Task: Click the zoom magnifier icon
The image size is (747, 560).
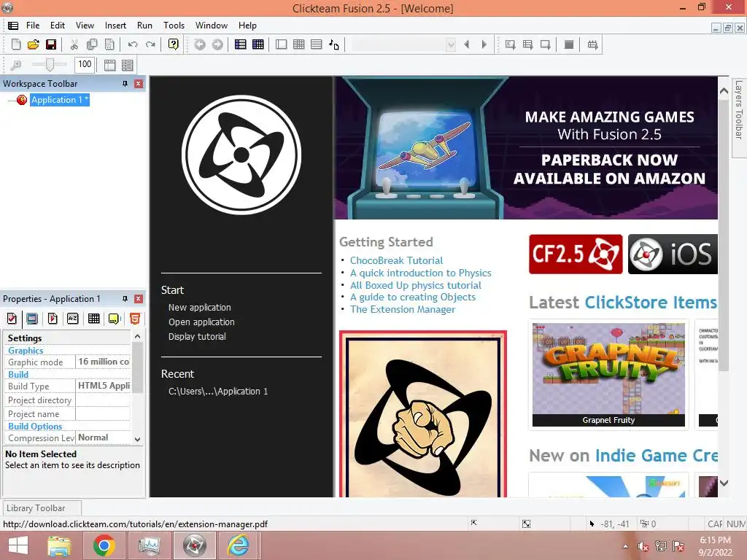Action: (x=16, y=65)
